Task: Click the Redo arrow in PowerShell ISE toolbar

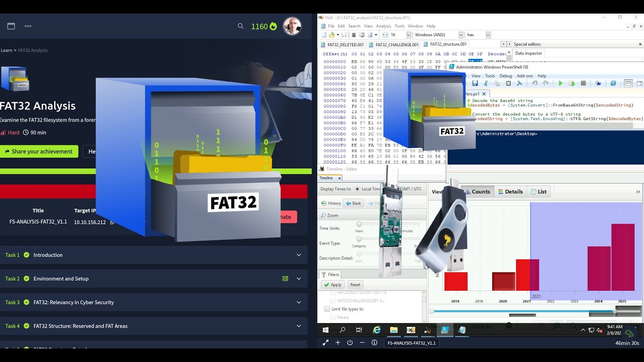Action: [x=545, y=83]
